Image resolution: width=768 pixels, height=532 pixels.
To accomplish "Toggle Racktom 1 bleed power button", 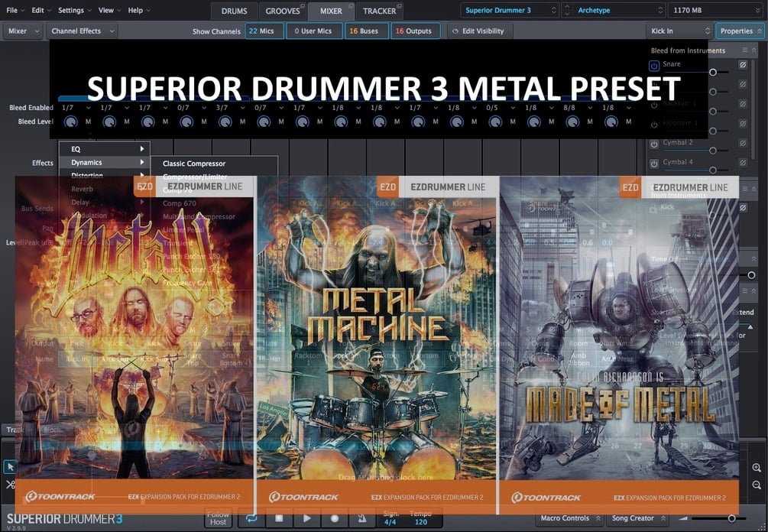I will point(654,105).
